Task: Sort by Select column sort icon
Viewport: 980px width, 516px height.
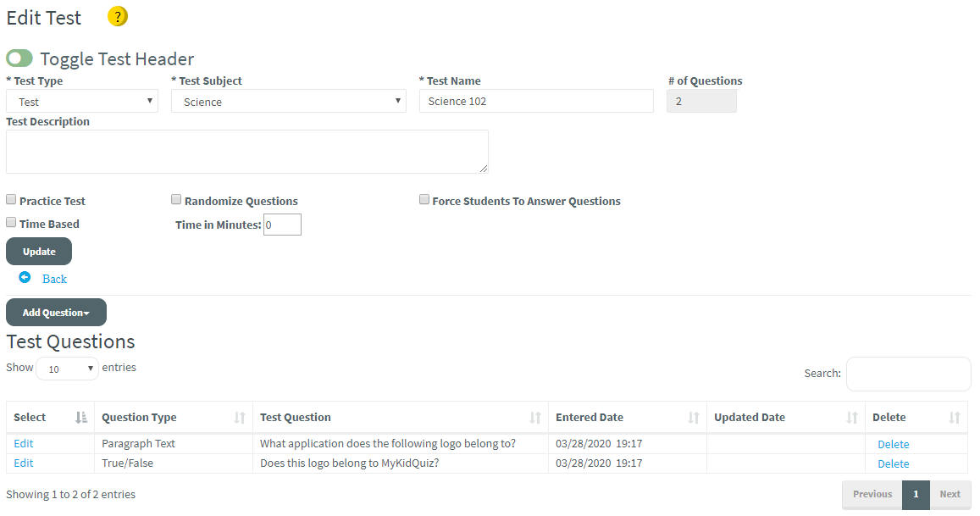Action: [81, 417]
